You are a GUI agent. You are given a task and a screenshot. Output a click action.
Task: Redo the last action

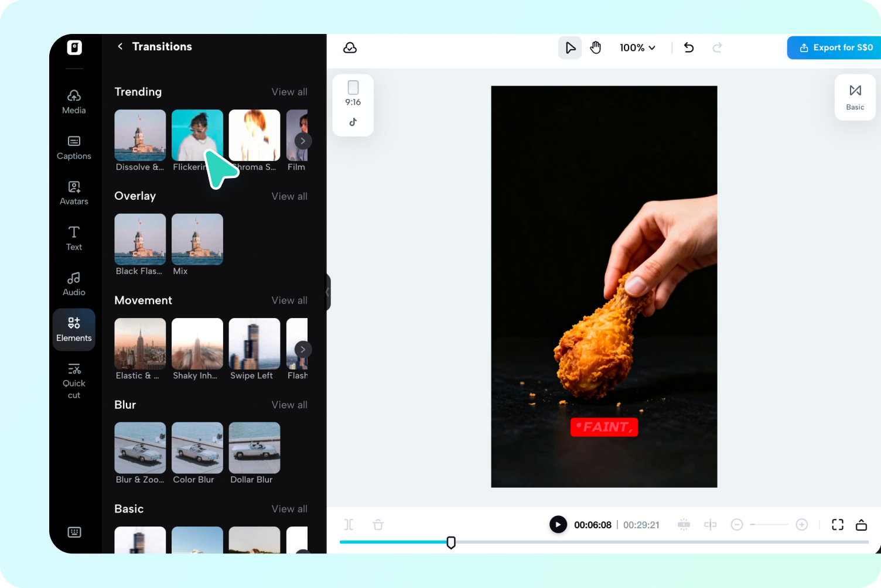point(717,47)
